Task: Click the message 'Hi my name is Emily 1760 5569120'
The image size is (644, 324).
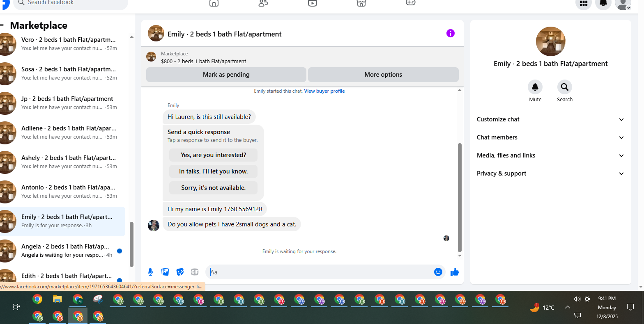Action: 215,209
